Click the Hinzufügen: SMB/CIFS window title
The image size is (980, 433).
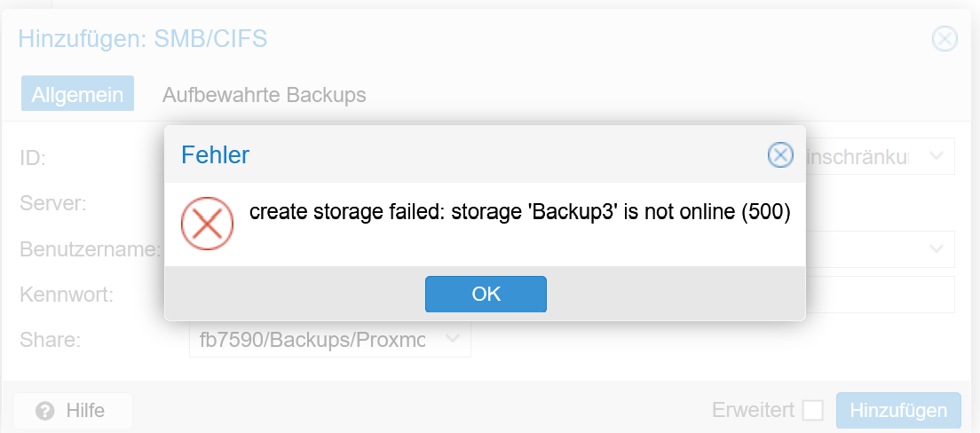143,39
